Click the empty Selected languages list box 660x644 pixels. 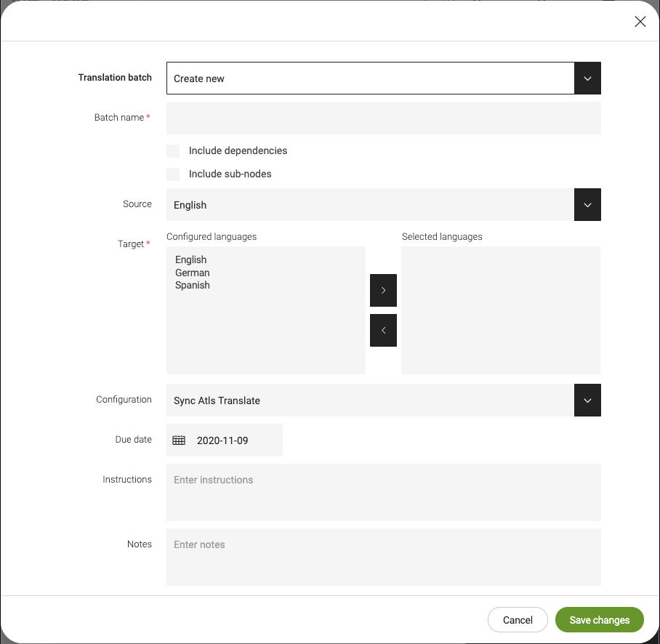[500, 310]
